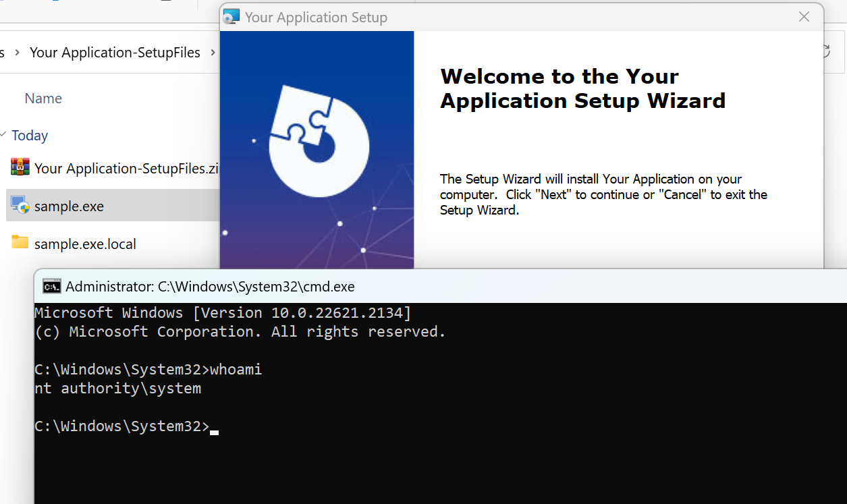
Task: Select the sample.exe file name
Action: click(69, 206)
